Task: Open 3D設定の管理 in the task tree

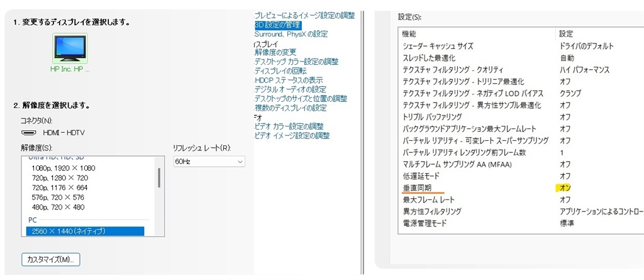Action: [278, 25]
